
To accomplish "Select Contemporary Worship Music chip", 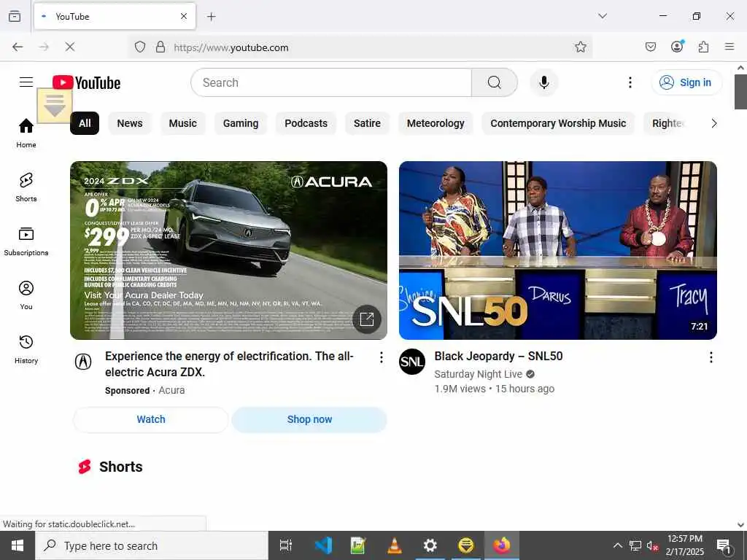I will [558, 123].
